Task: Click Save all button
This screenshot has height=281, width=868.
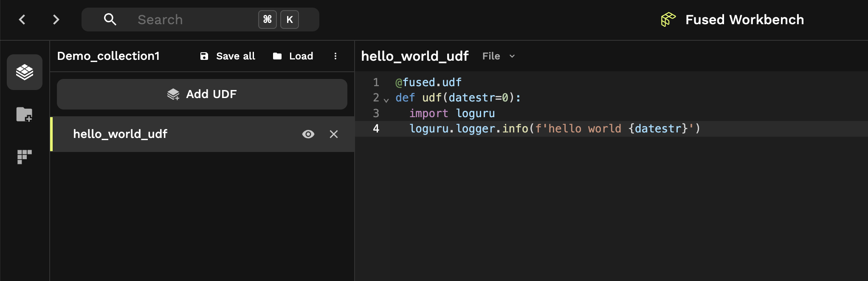Action: (x=228, y=56)
